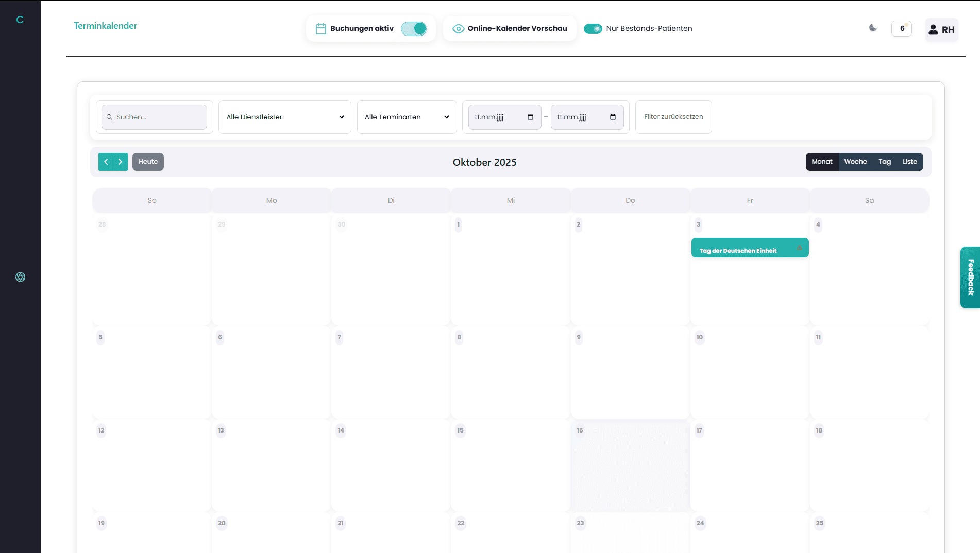Open the Online-Kalender Vorschau preview
980x553 pixels.
pos(510,28)
